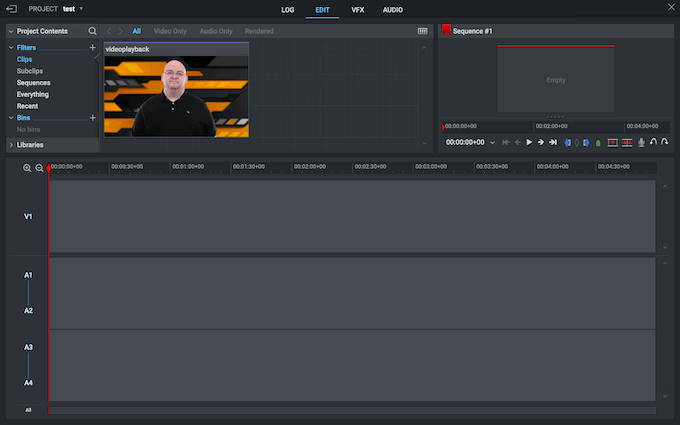Add a new bin with plus icon
The height and width of the screenshot is (425, 680).
(x=92, y=118)
